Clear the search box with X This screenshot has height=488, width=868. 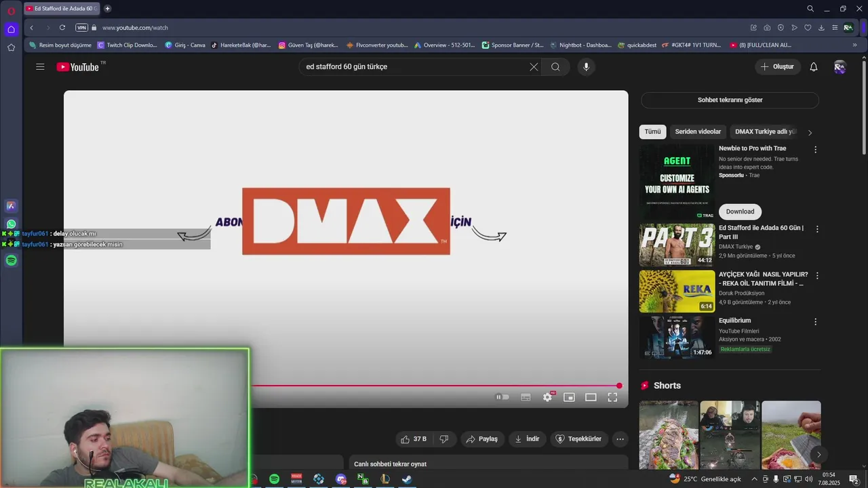(534, 66)
